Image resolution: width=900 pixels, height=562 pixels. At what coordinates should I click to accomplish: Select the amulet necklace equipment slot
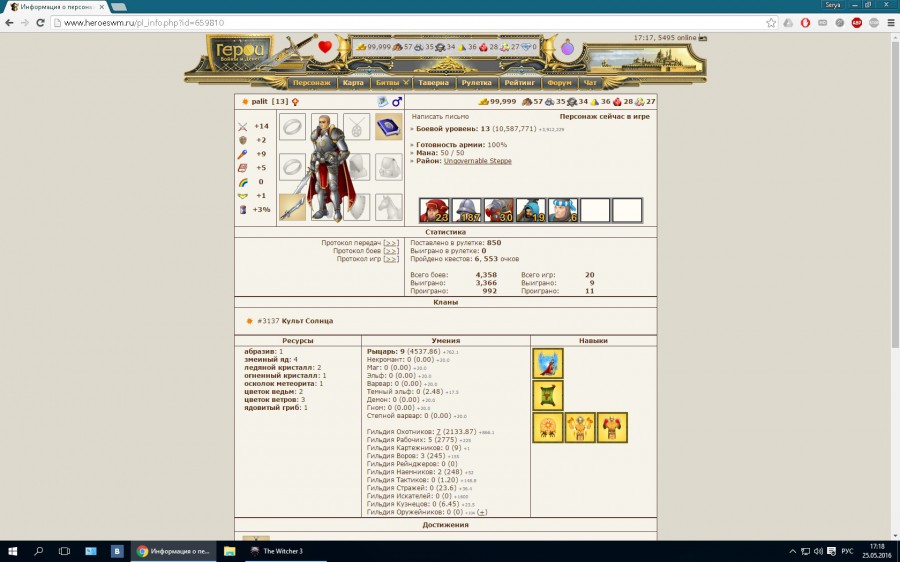point(356,127)
